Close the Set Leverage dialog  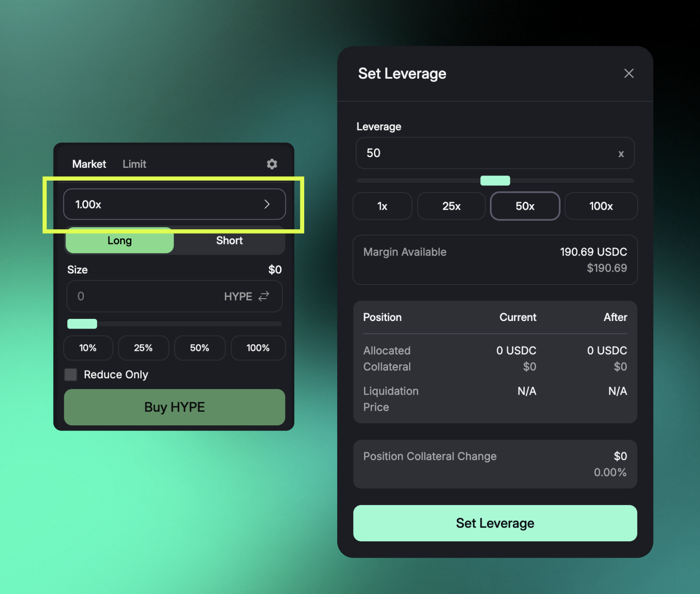pyautogui.click(x=629, y=74)
